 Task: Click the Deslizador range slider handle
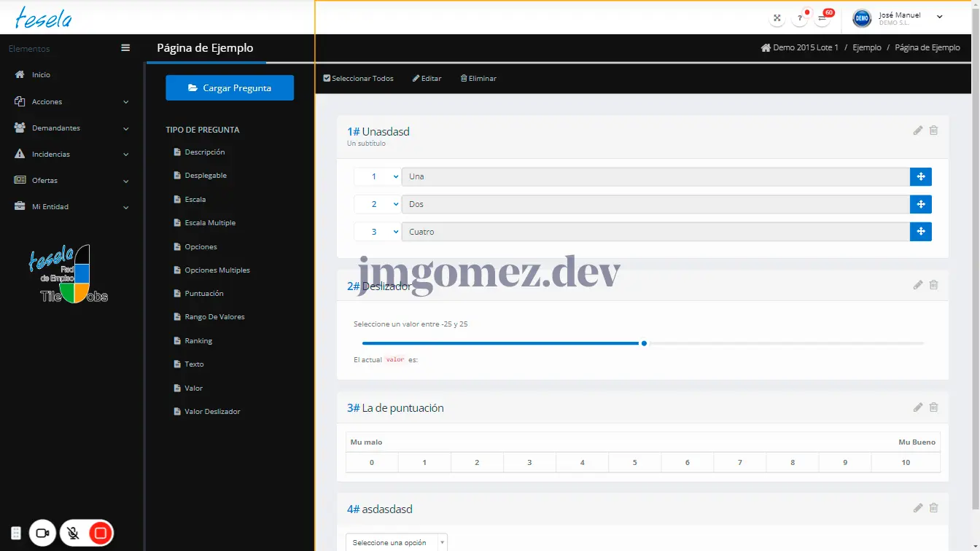(x=644, y=343)
